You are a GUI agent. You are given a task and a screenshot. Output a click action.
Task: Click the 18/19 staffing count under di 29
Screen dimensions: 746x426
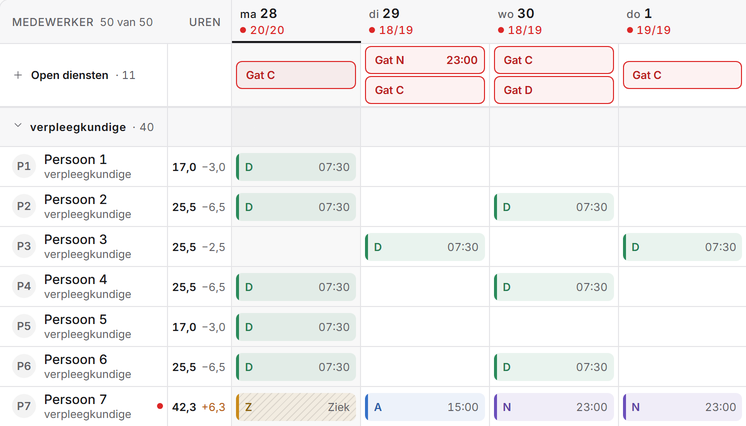pyautogui.click(x=396, y=30)
